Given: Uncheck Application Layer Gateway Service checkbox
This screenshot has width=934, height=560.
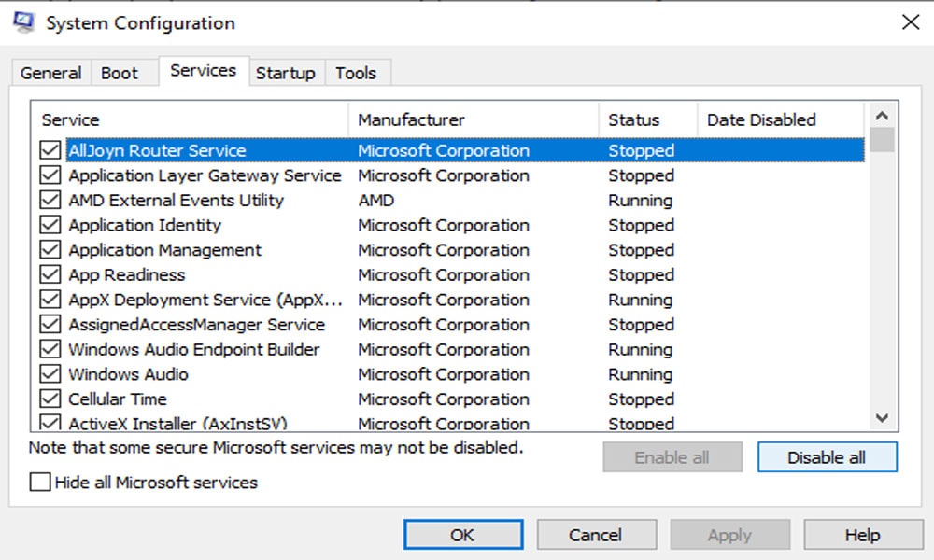Looking at the screenshot, I should pos(50,175).
